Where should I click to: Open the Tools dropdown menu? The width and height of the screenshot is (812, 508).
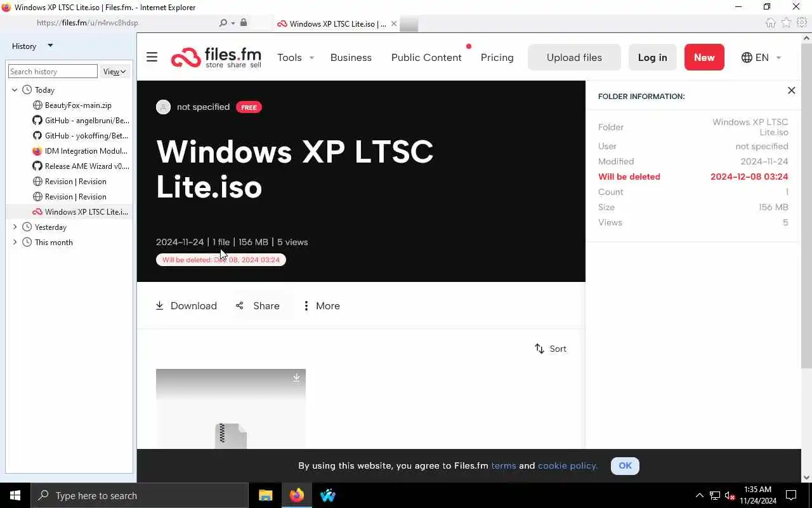(x=296, y=57)
